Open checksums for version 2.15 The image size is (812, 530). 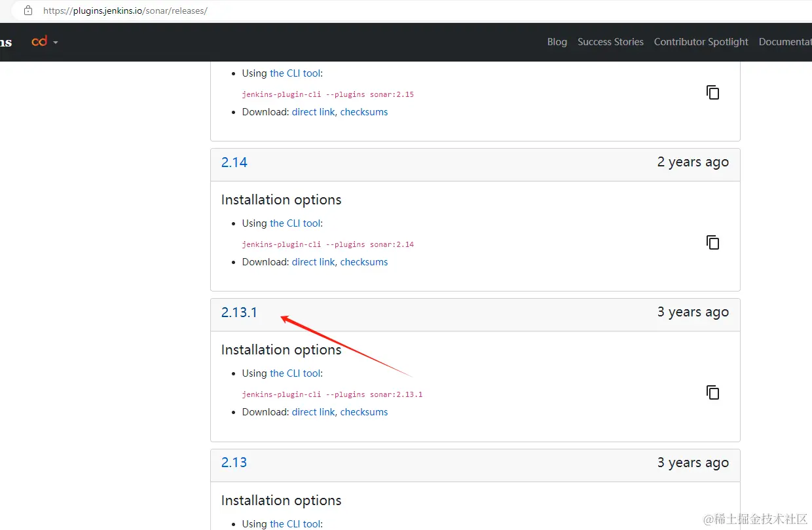pos(364,112)
